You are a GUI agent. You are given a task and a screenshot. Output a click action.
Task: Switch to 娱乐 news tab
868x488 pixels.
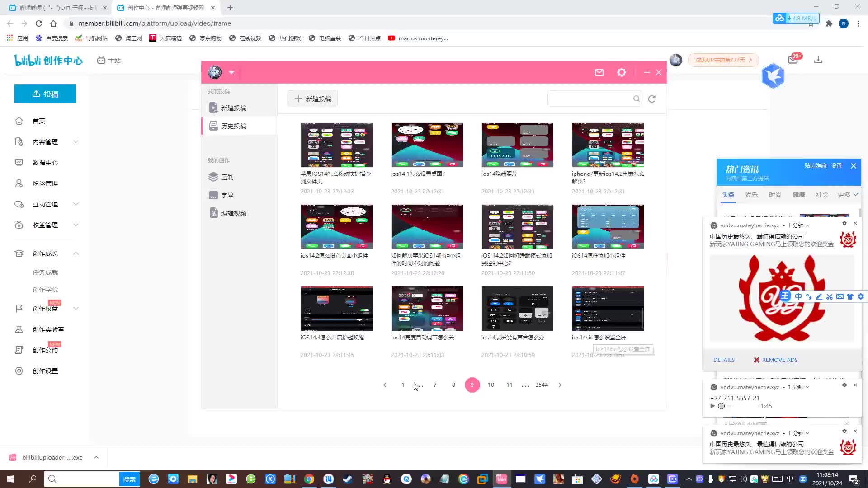[x=751, y=195]
